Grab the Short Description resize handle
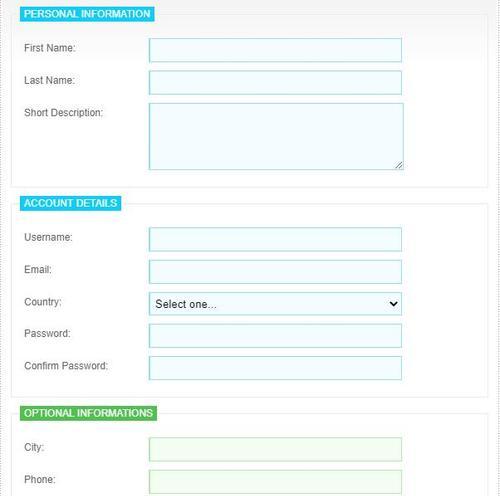The image size is (500, 496). pos(399,165)
